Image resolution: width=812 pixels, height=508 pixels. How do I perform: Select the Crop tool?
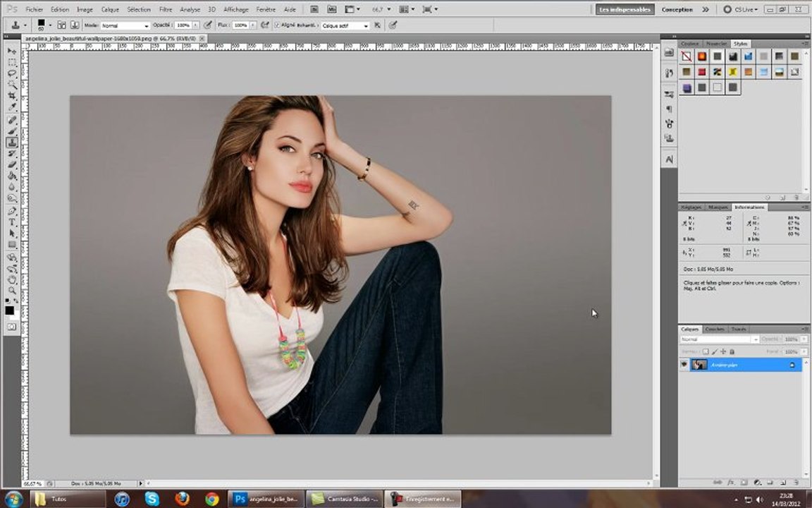[12, 95]
